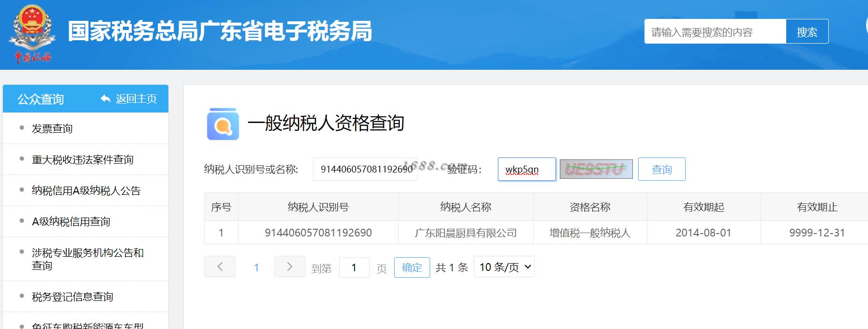Open 重大税收违法案件查询 menu item
Screen dimensions: 868x329
[x=83, y=159]
